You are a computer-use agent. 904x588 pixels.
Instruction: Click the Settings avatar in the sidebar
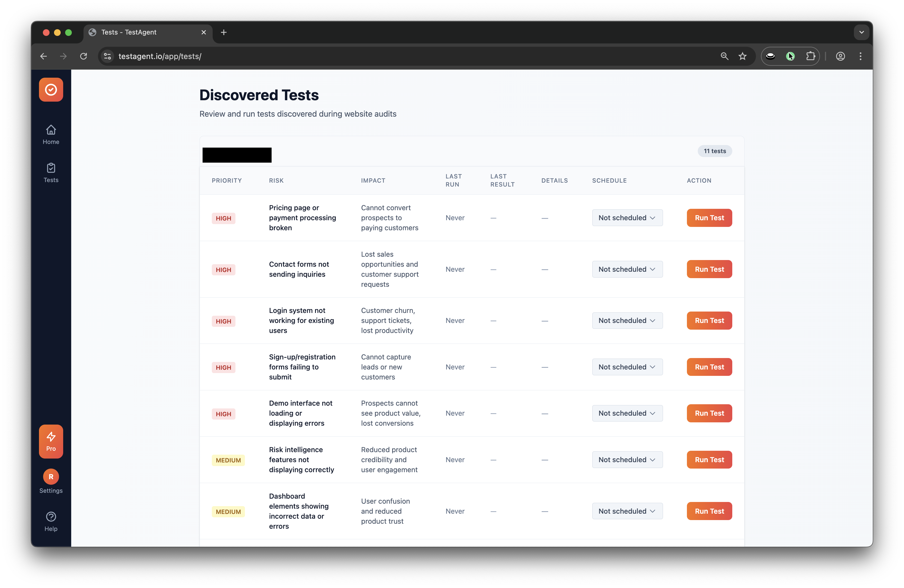point(51,477)
